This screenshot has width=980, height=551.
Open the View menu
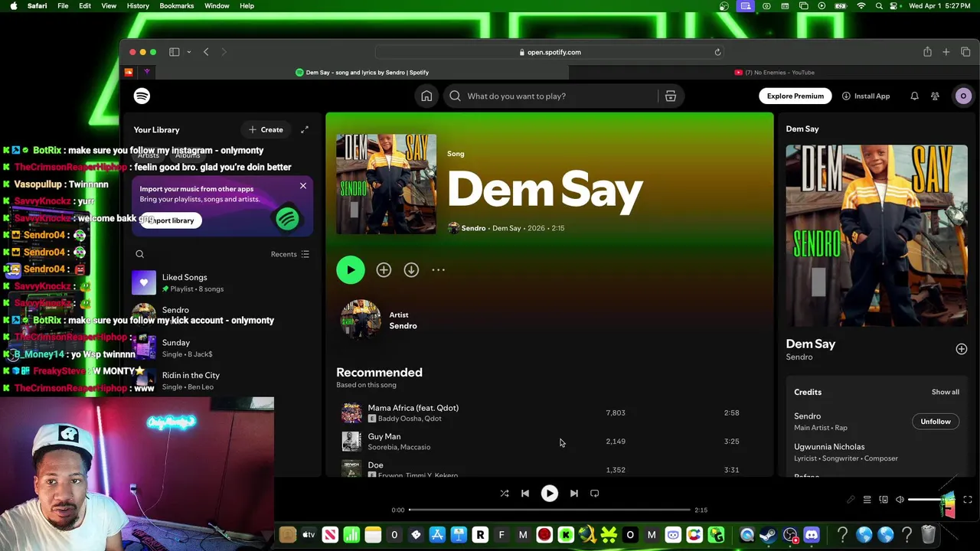[109, 6]
